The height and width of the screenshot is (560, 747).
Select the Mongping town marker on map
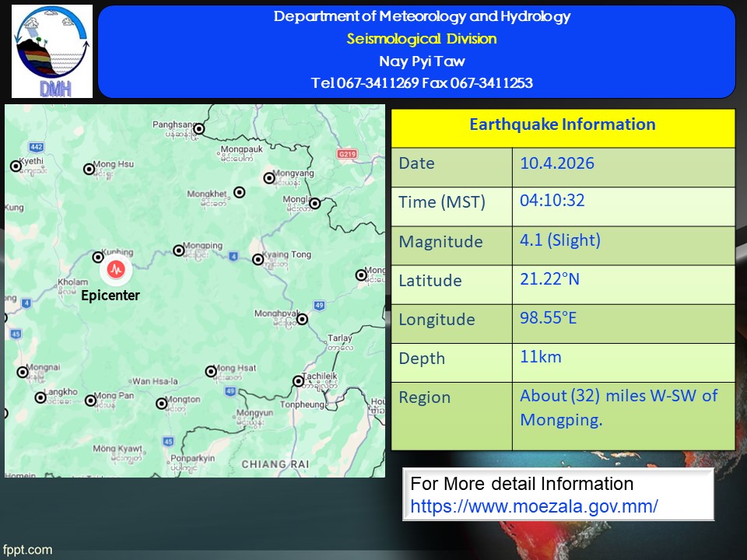pos(179,250)
